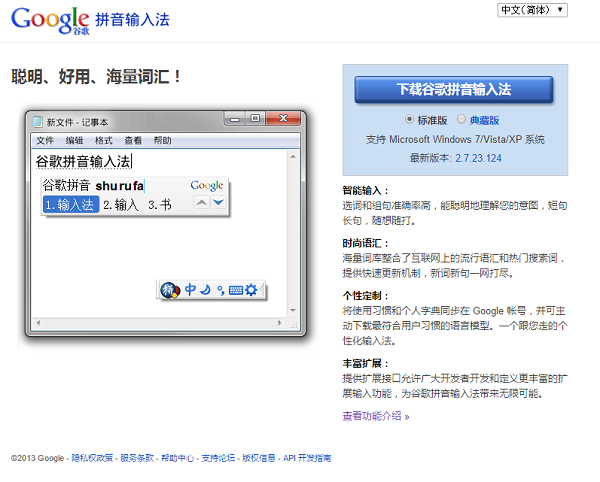Viewport: 600px width, 482px height.
Task: Click the candidate page-down arrow
Action: (218, 202)
